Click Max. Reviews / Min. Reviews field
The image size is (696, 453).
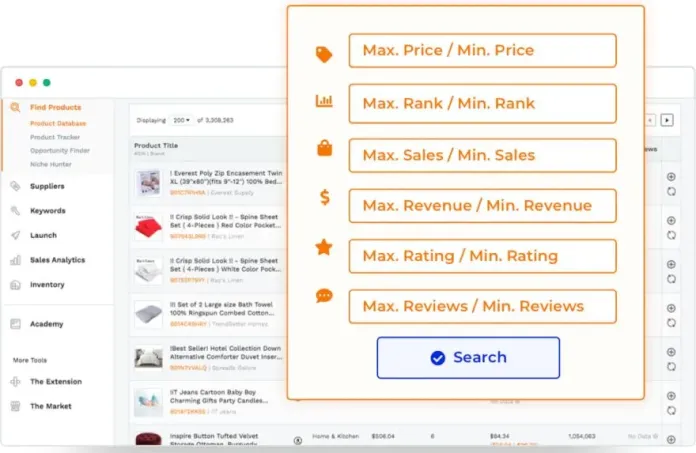click(482, 307)
